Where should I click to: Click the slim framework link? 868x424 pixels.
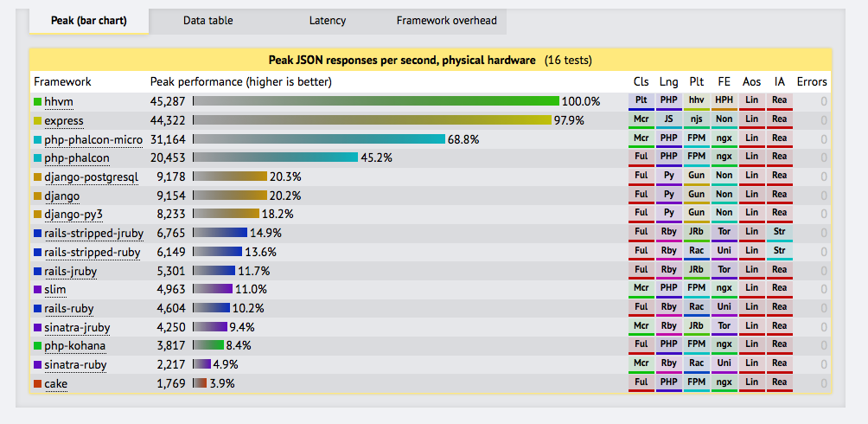click(55, 289)
